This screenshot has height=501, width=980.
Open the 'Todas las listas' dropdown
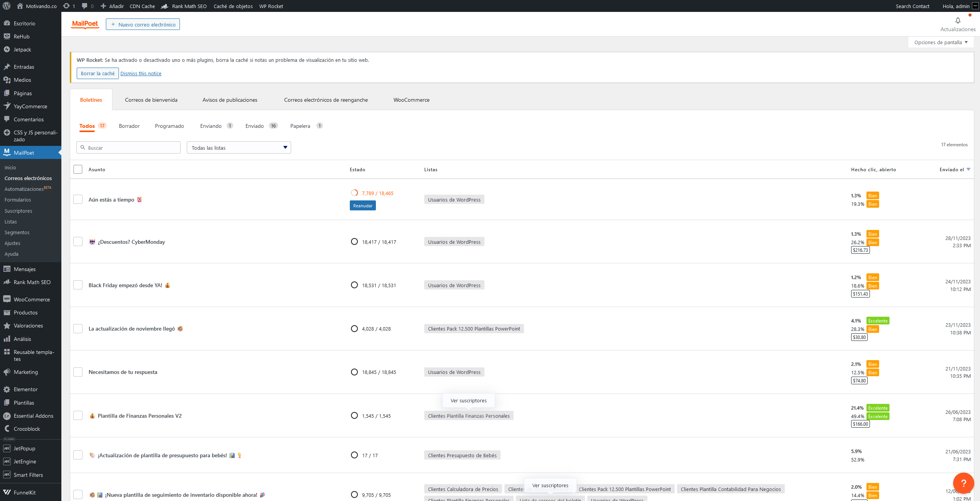click(239, 148)
